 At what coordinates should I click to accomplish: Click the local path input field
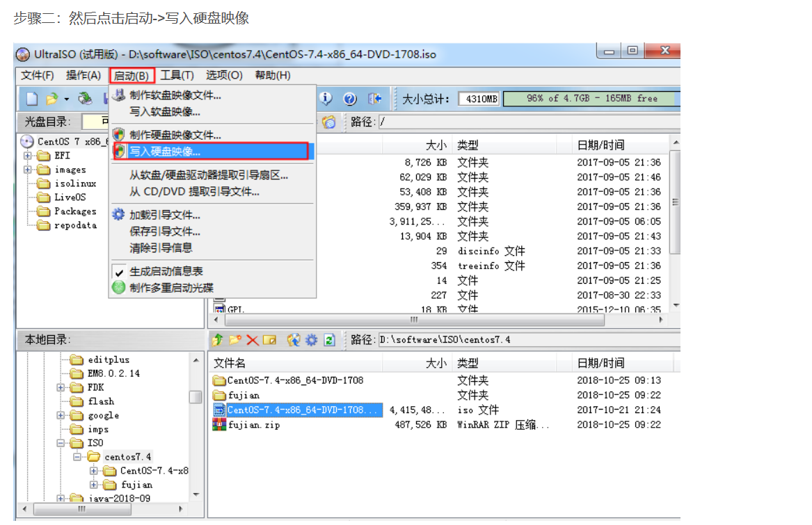[530, 340]
